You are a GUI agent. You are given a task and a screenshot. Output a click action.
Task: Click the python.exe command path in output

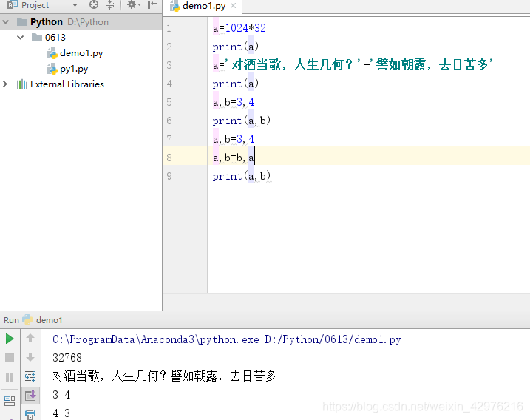pos(226,339)
